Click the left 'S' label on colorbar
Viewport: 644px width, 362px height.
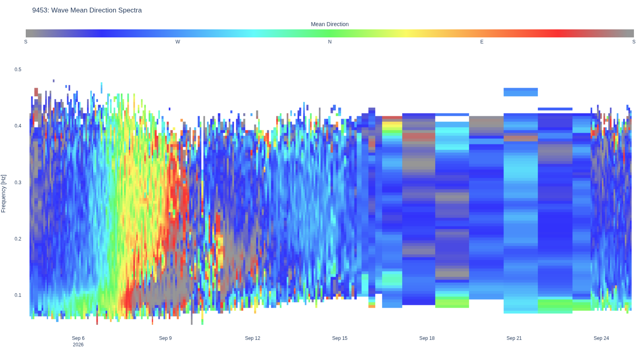(x=26, y=42)
